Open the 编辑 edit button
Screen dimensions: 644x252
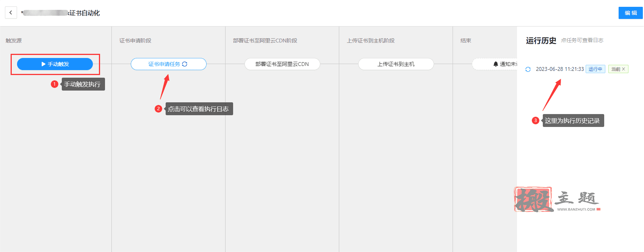pos(631,13)
